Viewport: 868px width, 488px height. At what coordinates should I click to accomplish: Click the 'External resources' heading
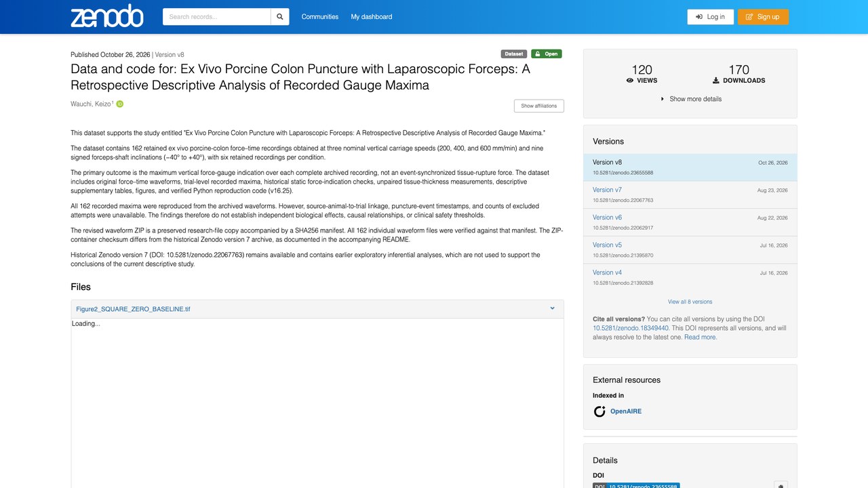tap(627, 380)
